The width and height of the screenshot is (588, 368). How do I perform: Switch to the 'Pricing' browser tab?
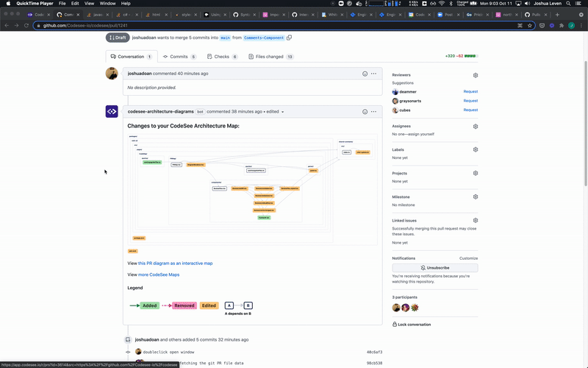tap(478, 15)
